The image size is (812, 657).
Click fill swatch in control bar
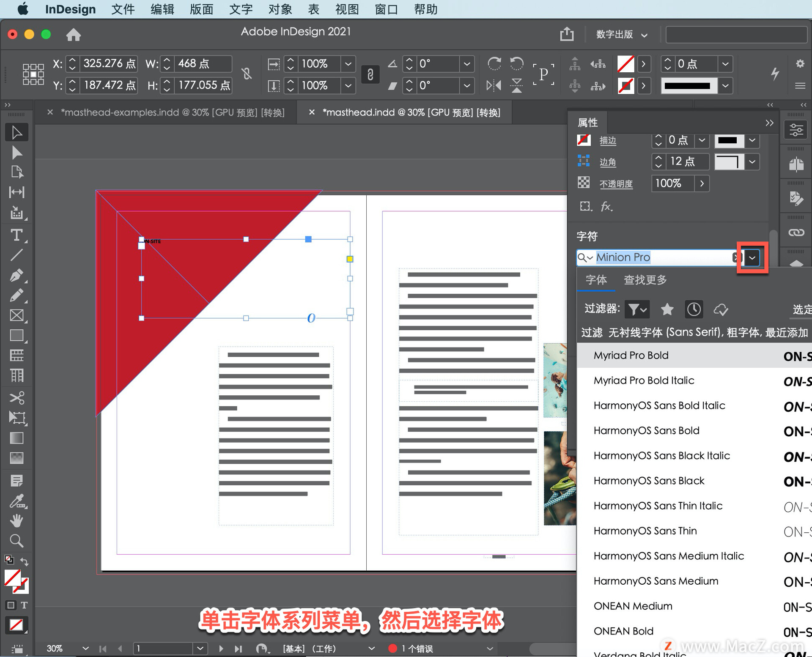click(625, 64)
